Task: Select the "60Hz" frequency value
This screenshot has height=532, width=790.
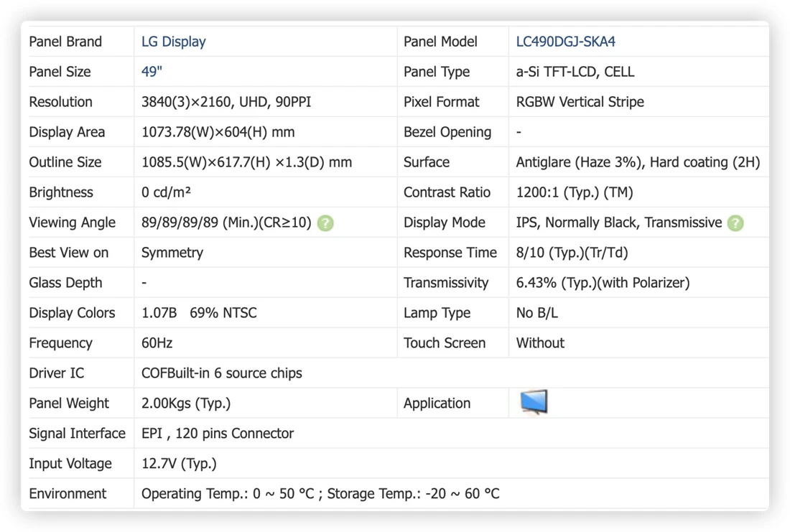Action: [157, 343]
